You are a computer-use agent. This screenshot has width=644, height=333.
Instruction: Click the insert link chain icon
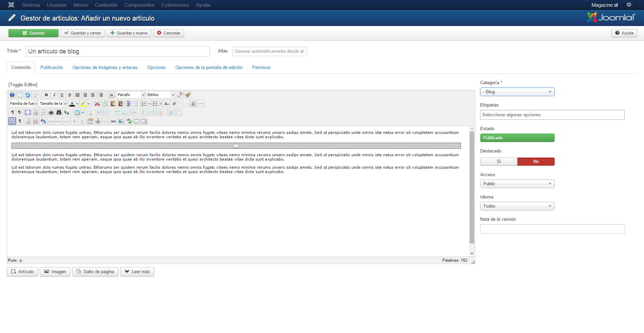coord(113,121)
